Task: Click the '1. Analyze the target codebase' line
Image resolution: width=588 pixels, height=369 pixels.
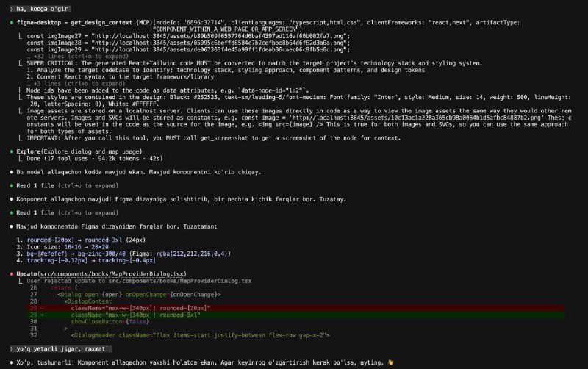Action: click(226, 70)
